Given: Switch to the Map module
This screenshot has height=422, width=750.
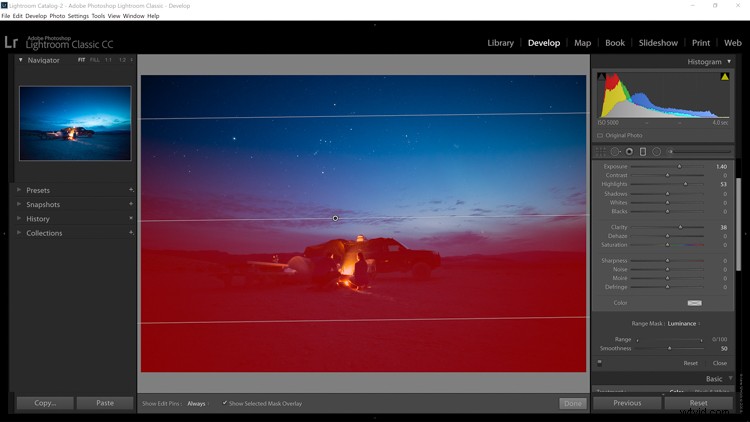Looking at the screenshot, I should pos(582,43).
